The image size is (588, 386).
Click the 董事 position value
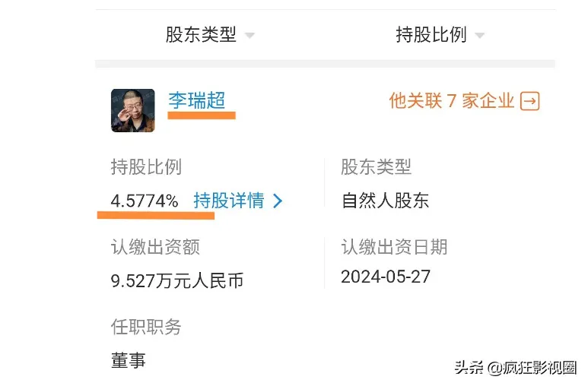(129, 360)
